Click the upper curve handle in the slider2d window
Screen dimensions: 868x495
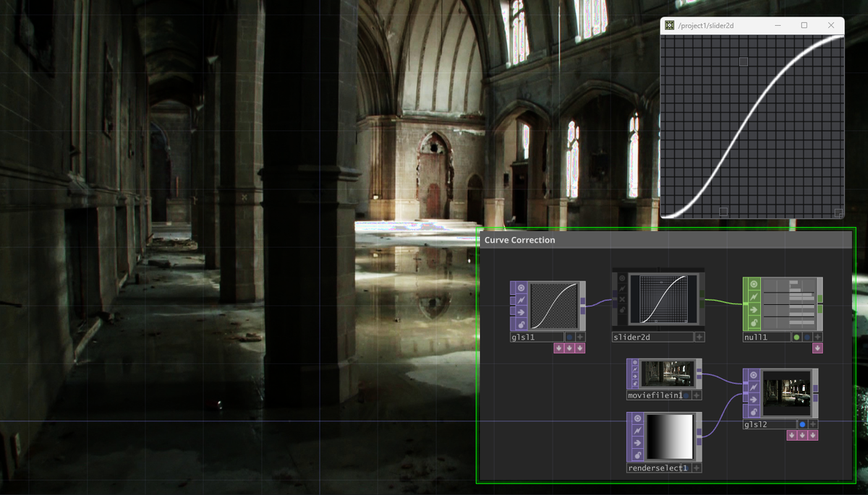pyautogui.click(x=744, y=62)
